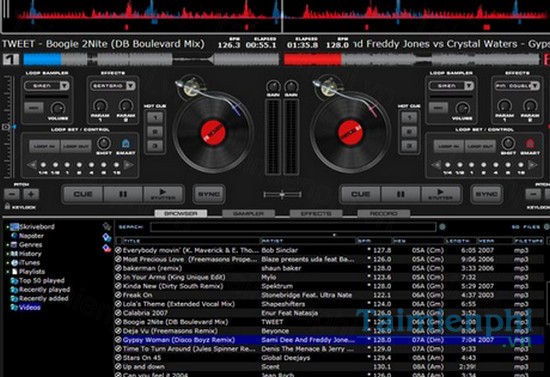
Task: Click left deck Play/Stutter button
Action: (163, 194)
